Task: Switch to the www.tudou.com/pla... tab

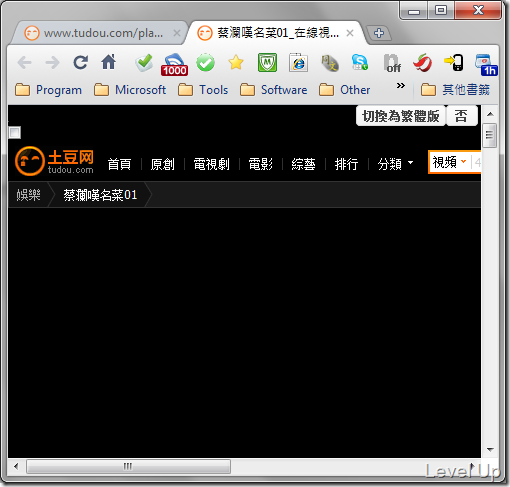Action: pos(99,33)
